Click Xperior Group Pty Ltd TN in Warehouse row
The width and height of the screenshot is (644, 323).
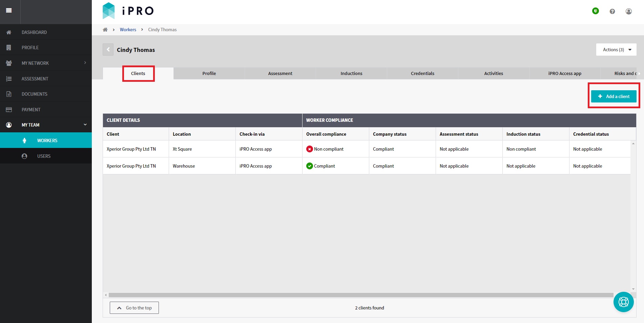(131, 166)
